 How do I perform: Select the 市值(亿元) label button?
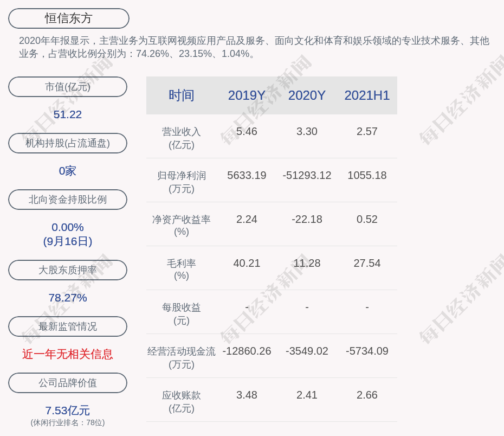point(68,87)
